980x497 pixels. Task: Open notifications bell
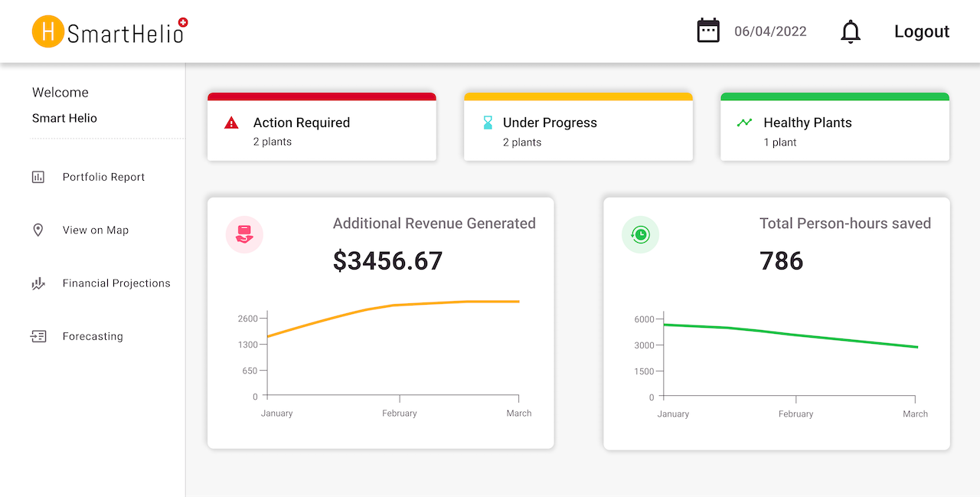(x=851, y=31)
